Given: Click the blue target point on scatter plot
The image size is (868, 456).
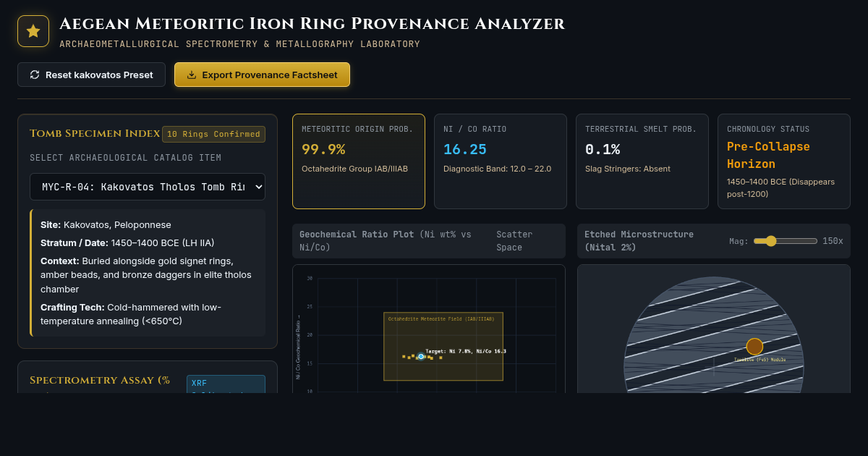Looking at the screenshot, I should (x=421, y=356).
